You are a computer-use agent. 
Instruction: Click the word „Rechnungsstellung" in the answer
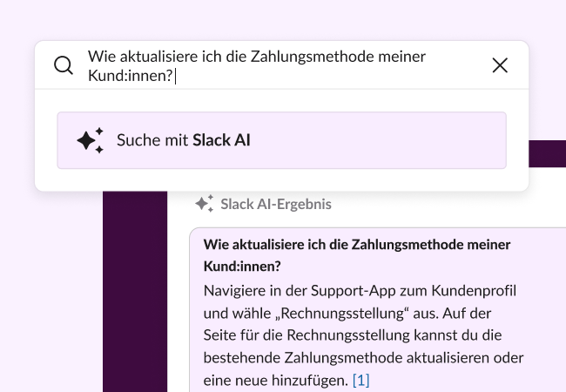324,313
